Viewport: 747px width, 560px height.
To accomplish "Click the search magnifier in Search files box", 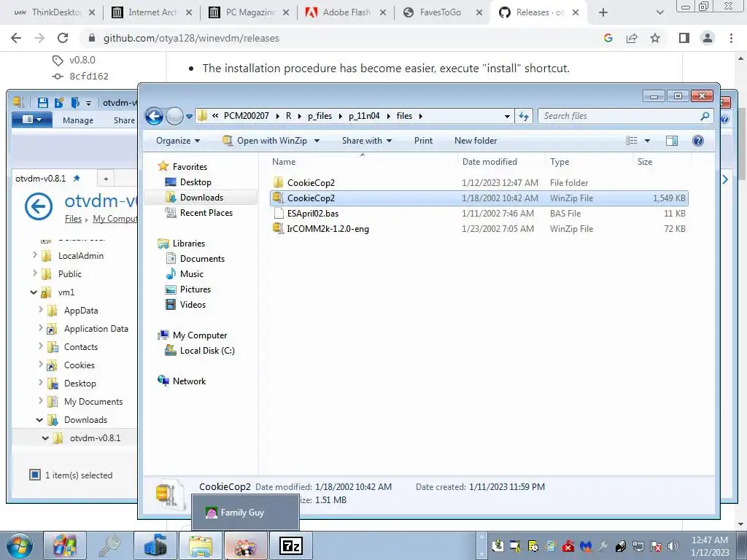I will pyautogui.click(x=705, y=116).
